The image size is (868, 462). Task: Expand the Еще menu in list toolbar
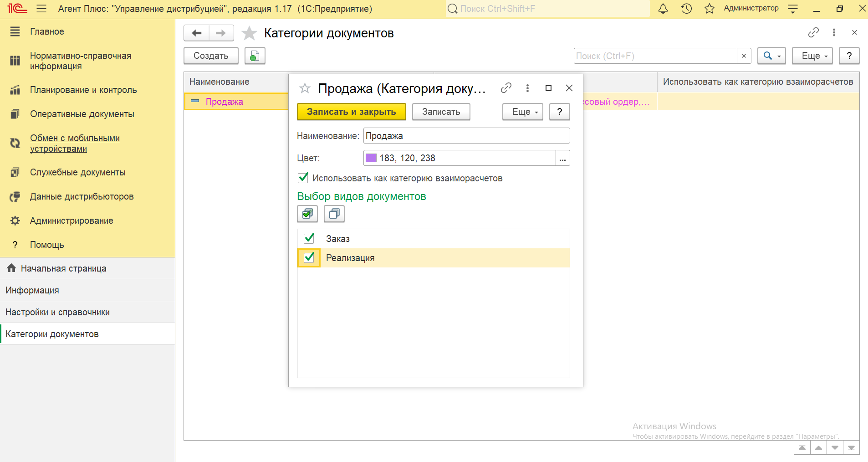pos(812,56)
